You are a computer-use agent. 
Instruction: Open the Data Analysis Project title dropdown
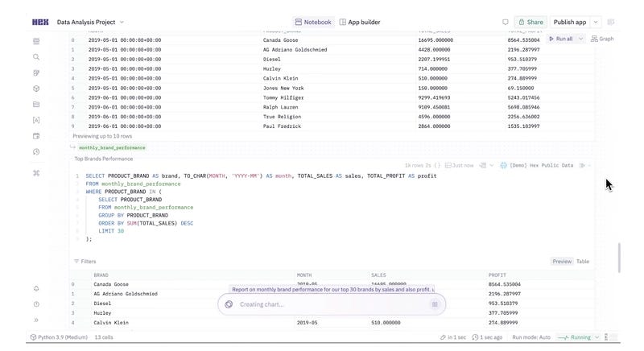pyautogui.click(x=122, y=23)
